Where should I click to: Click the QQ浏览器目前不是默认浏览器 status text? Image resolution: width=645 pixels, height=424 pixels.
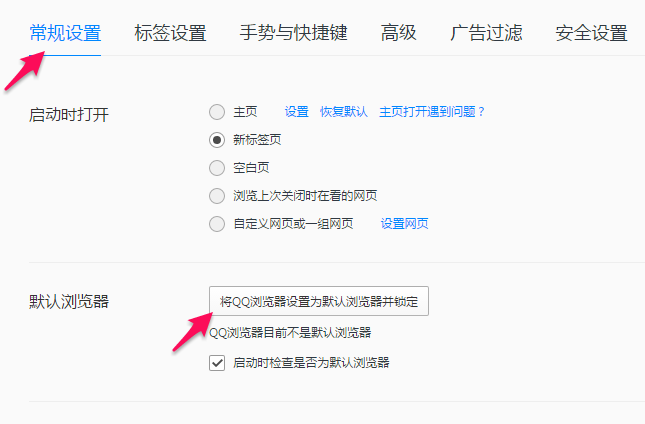click(x=297, y=333)
